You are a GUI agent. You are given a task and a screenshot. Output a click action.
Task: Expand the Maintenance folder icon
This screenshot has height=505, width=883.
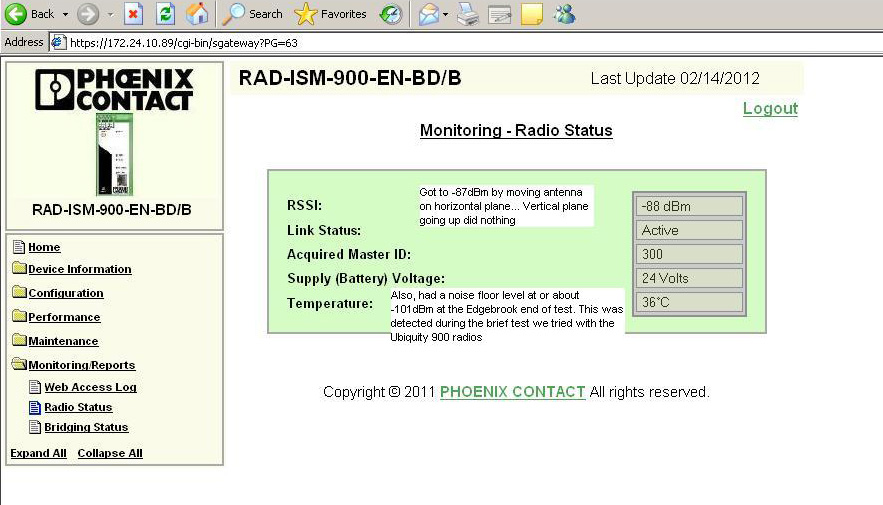click(19, 340)
